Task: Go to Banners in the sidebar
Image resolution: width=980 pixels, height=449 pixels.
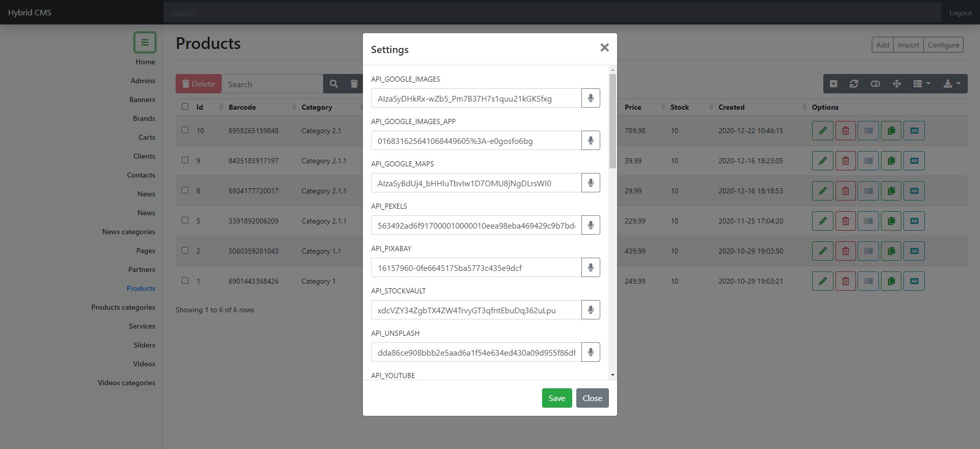Action: pos(142,99)
